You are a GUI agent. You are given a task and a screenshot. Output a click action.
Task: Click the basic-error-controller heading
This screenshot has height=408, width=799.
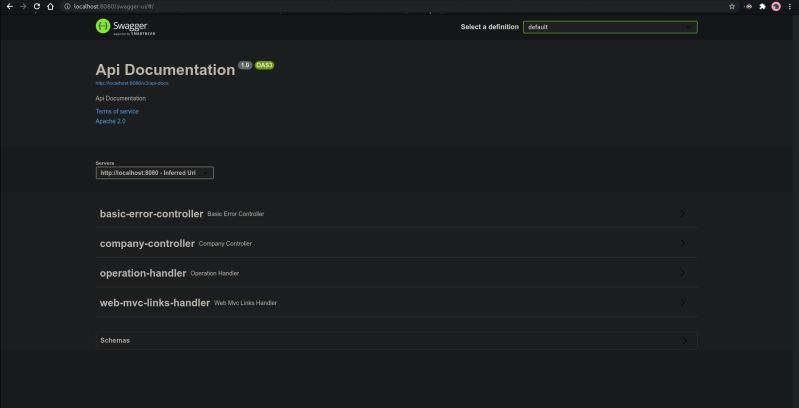(151, 214)
